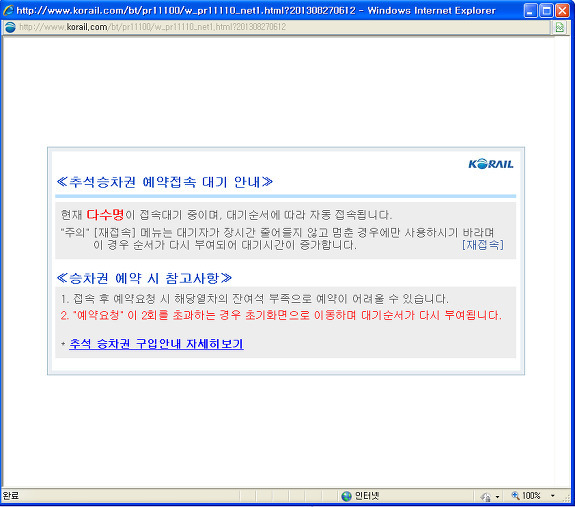This screenshot has width=575, height=507.
Task: Click the 승차권 예약 시 참고사항 heading
Action: tap(144, 278)
